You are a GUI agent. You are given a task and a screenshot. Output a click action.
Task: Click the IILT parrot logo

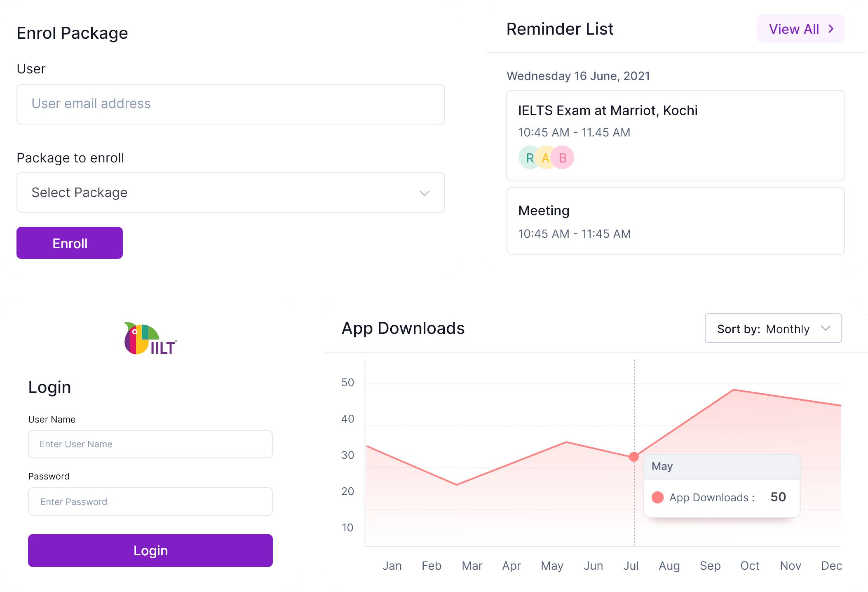pos(150,339)
